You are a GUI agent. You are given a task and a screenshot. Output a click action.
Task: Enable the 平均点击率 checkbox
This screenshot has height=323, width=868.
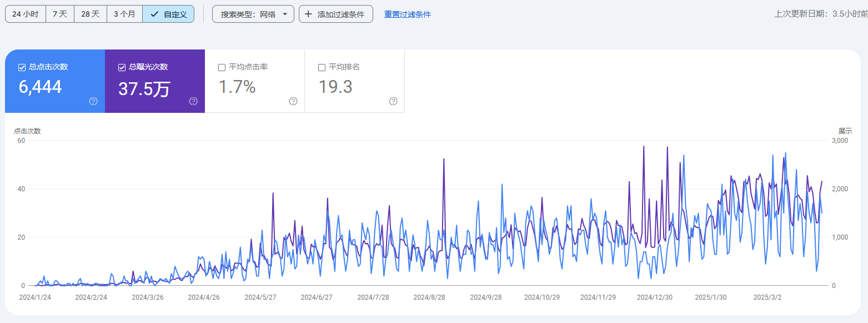[222, 67]
